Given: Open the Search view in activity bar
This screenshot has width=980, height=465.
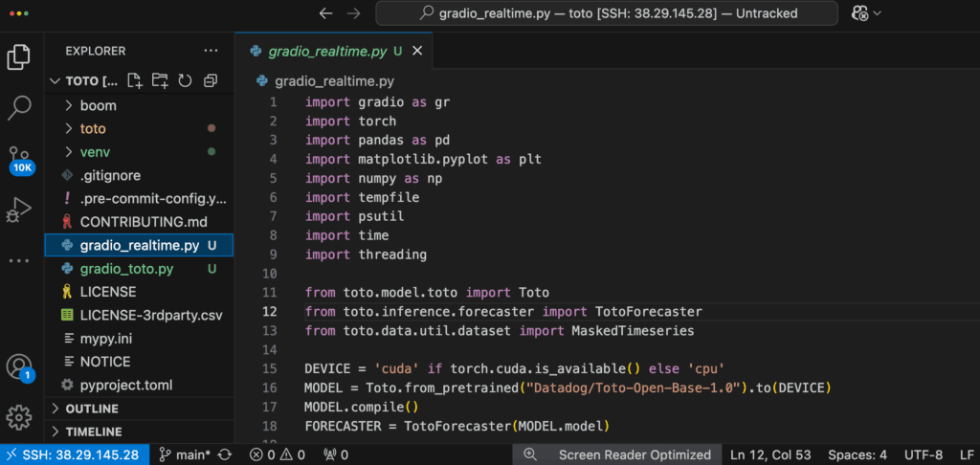Looking at the screenshot, I should pos(19,108).
